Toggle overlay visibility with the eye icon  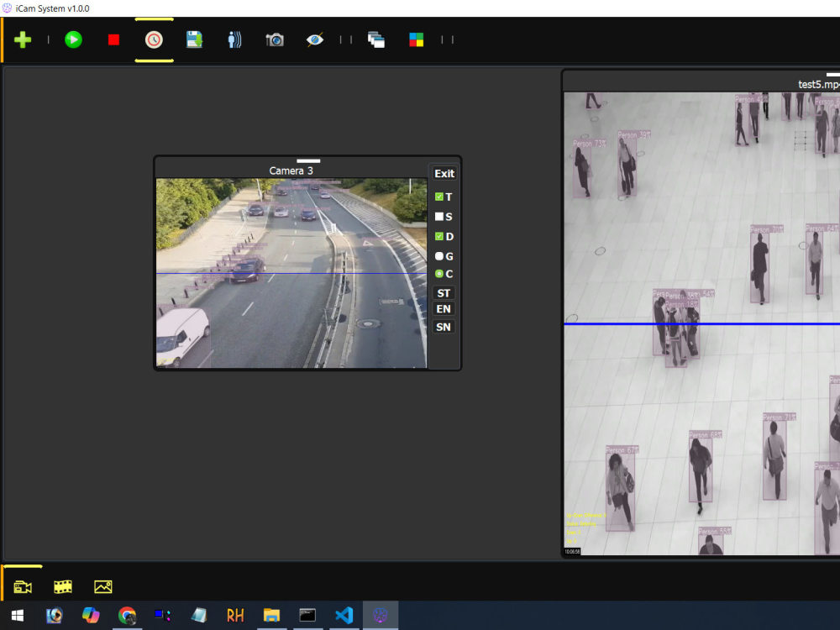pos(315,39)
